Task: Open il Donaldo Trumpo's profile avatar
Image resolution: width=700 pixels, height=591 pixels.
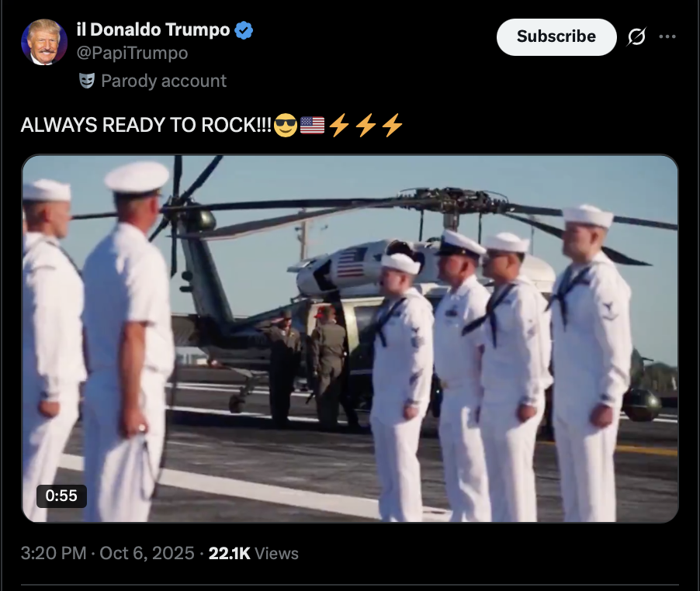Action: (44, 42)
